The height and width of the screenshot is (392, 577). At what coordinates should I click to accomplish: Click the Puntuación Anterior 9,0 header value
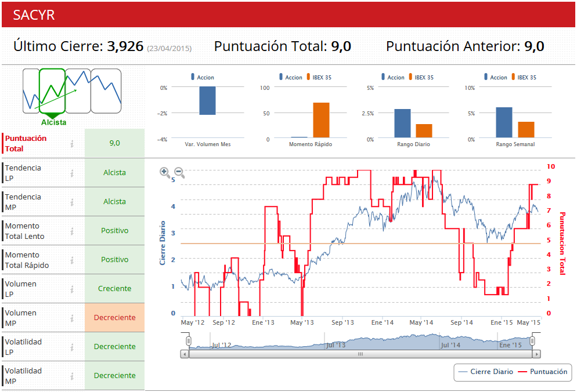[x=534, y=46]
